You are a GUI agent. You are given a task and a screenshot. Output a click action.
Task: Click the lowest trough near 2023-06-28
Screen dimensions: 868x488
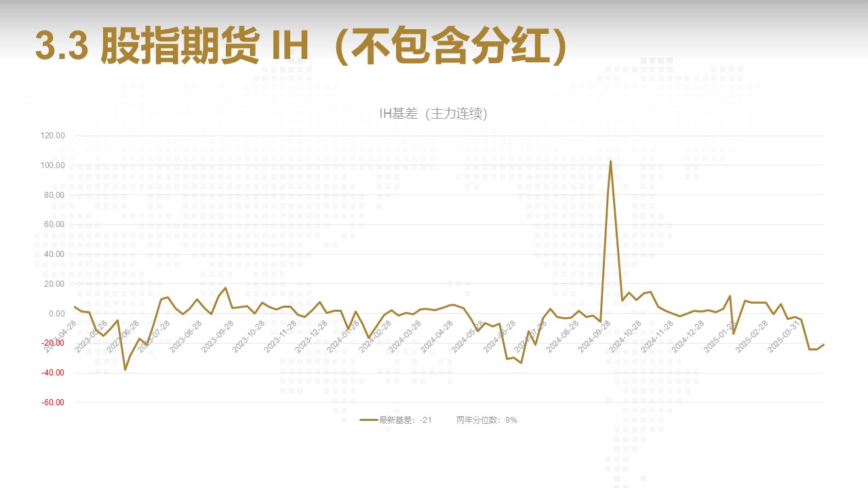(125, 369)
